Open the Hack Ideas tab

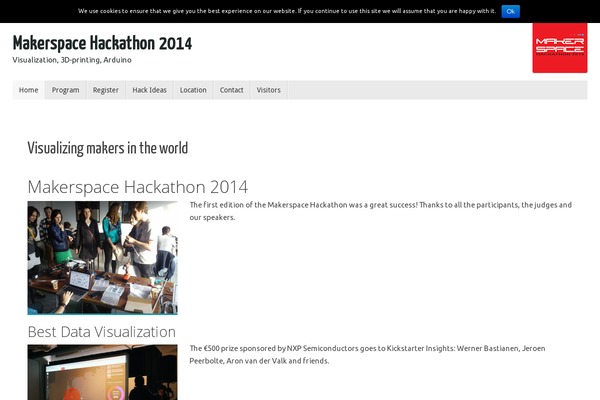[x=149, y=90]
